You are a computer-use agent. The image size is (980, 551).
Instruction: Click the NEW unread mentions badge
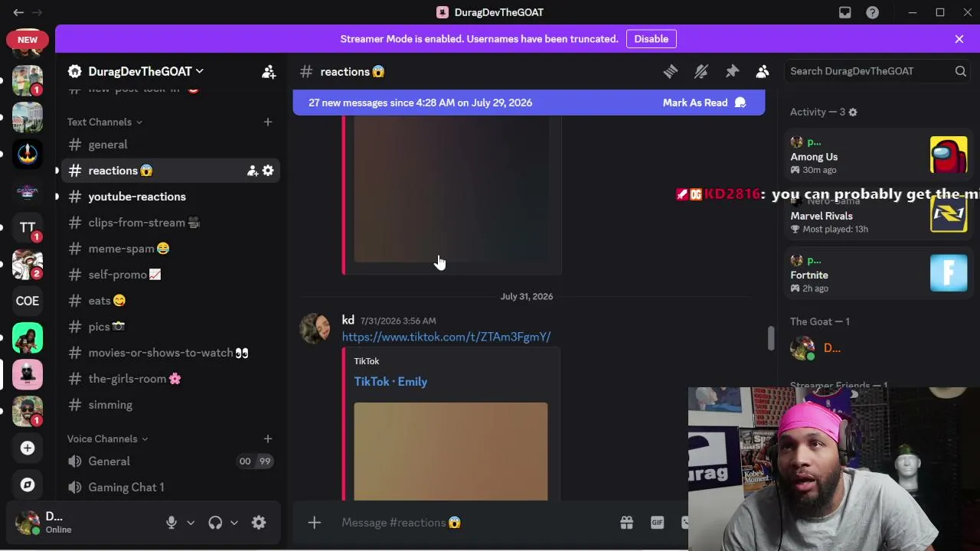(28, 40)
